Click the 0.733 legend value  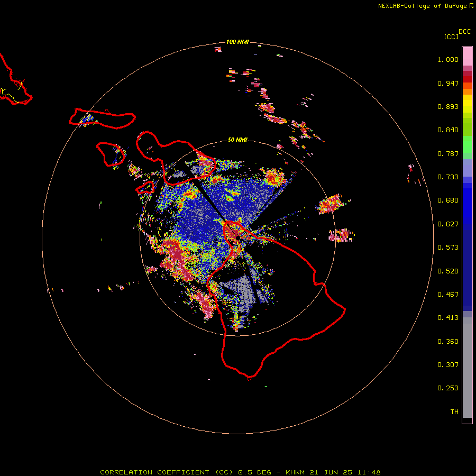(448, 177)
